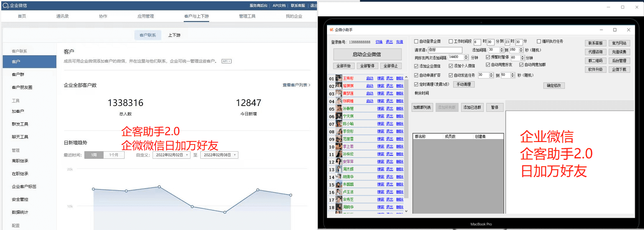Toggle the 循环执行任务 checkbox
Screen dimensions: 644x230
539,41
